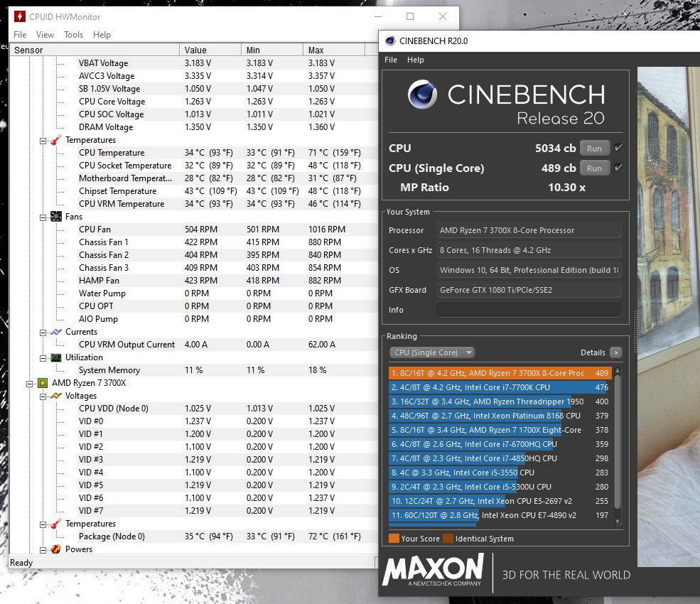Run the CPU multi-core benchmark
The image size is (700, 604).
click(594, 149)
